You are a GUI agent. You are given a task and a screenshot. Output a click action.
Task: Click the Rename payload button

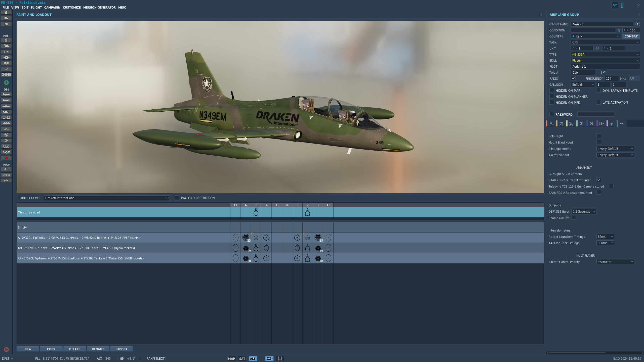pyautogui.click(x=98, y=349)
